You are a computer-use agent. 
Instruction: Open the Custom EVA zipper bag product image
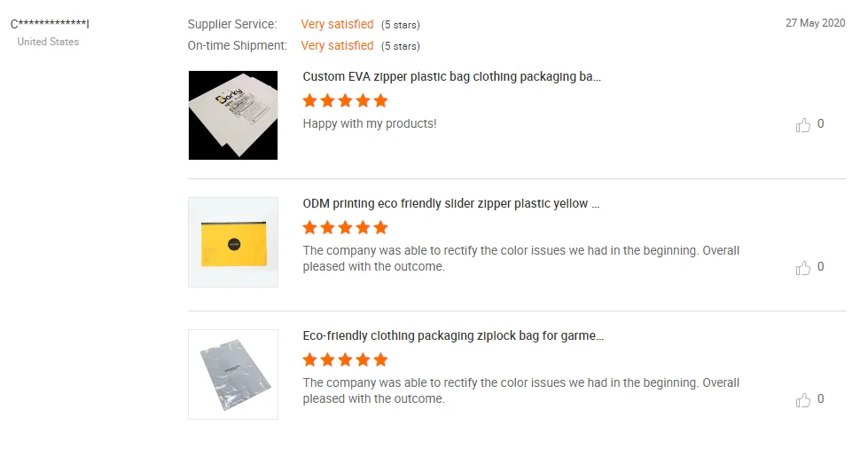pyautogui.click(x=233, y=115)
